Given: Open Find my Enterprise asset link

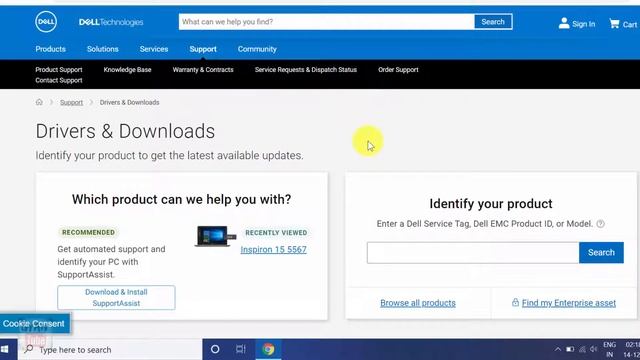Looking at the screenshot, I should tap(569, 303).
